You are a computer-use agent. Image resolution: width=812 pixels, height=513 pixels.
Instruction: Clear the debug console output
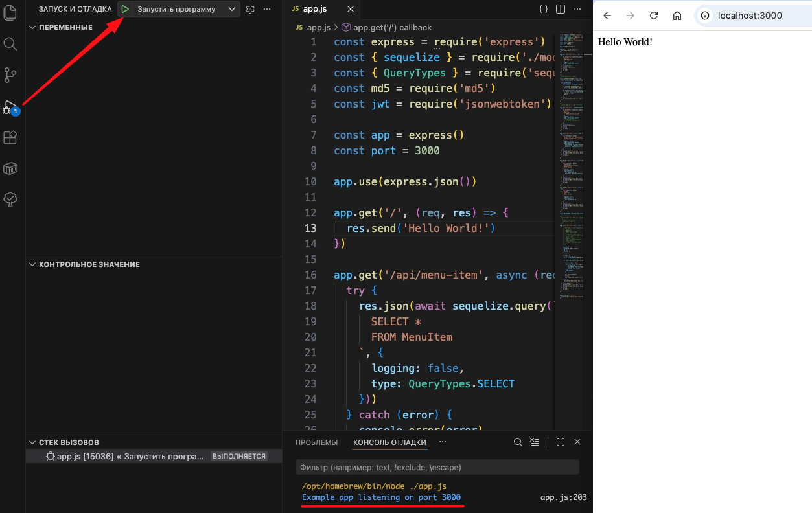[535, 442]
